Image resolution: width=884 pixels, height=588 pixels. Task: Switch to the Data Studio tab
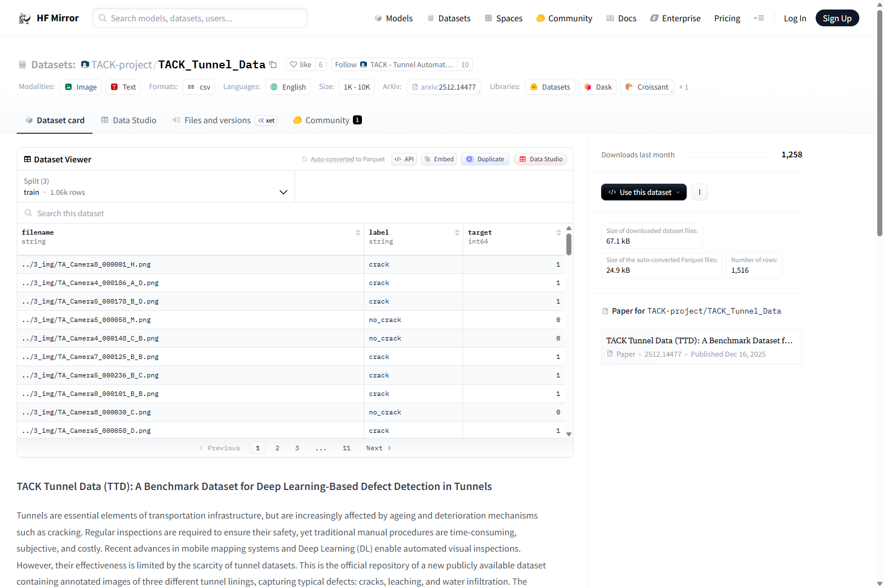pyautogui.click(x=129, y=120)
